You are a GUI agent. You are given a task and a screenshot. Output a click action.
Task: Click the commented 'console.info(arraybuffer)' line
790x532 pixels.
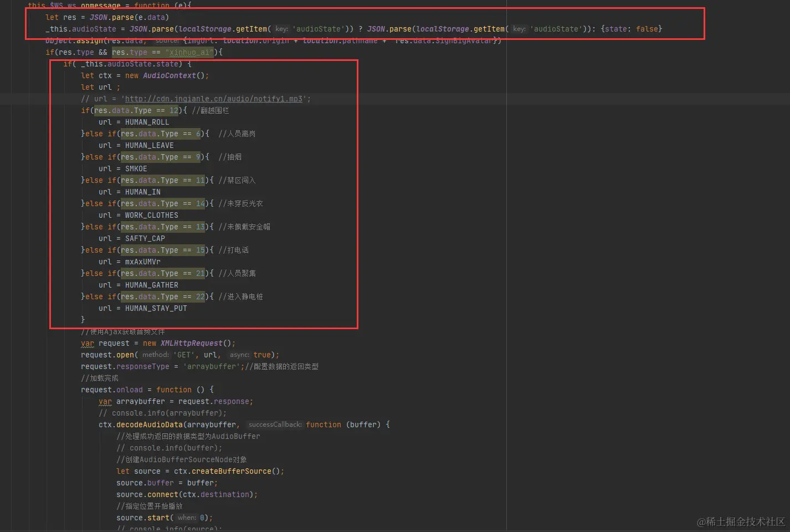point(163,413)
